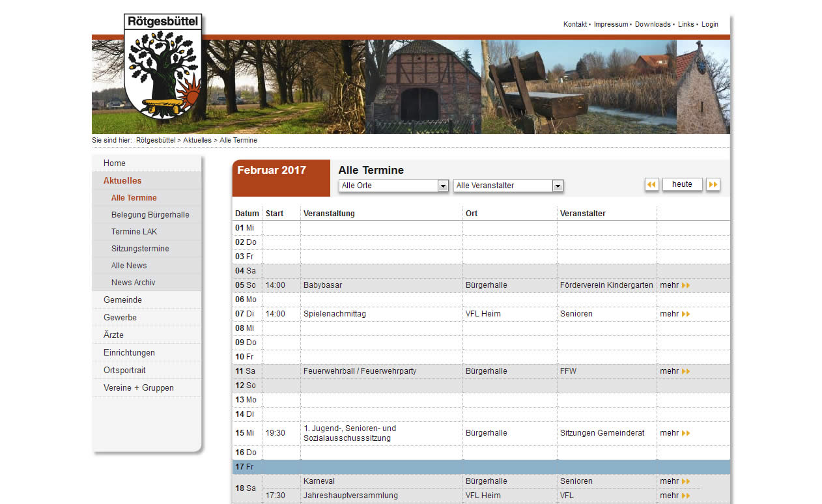Open mehr link for Karneval
The image size is (822, 504).
point(675,481)
